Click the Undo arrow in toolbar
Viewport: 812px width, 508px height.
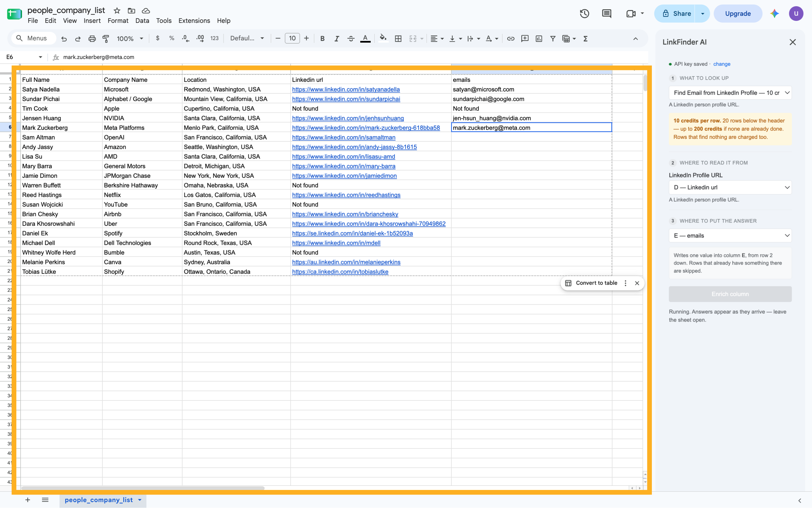(x=64, y=39)
